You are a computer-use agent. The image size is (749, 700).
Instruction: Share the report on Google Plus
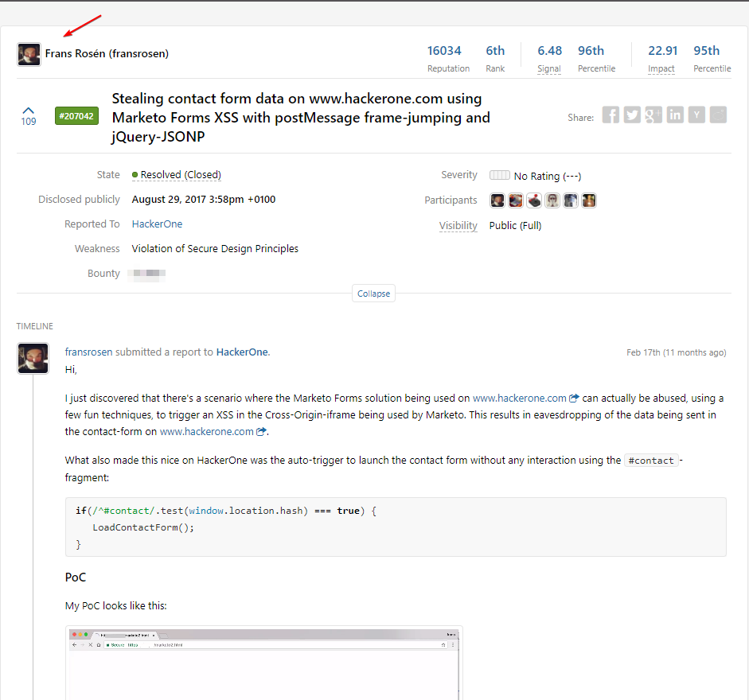coord(653,115)
